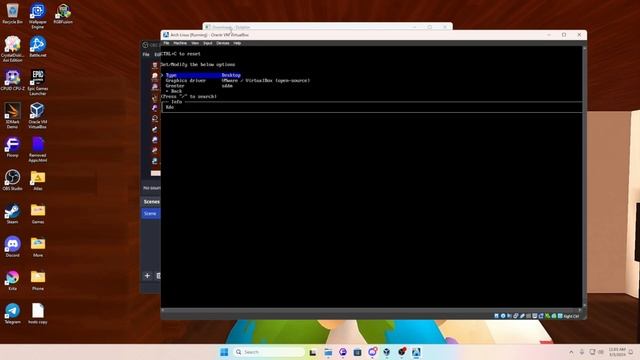
Task: Open the Removed Apps.html file icon
Action: pos(38,150)
